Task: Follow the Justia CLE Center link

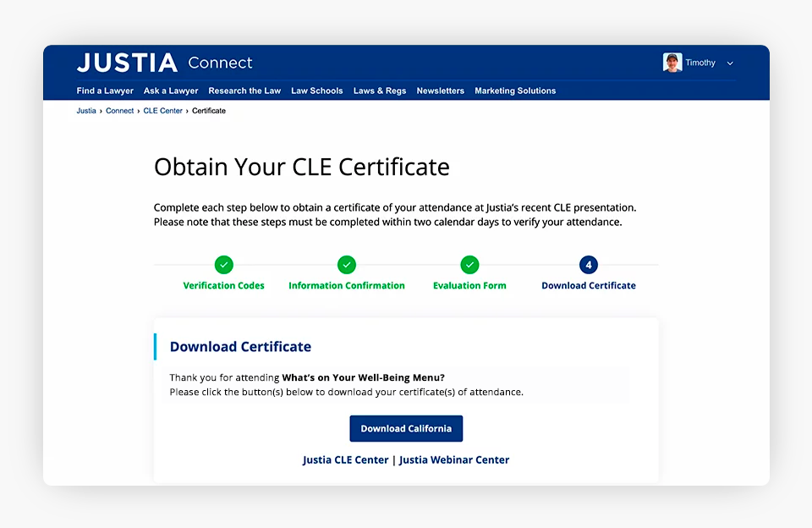Action: pos(345,460)
